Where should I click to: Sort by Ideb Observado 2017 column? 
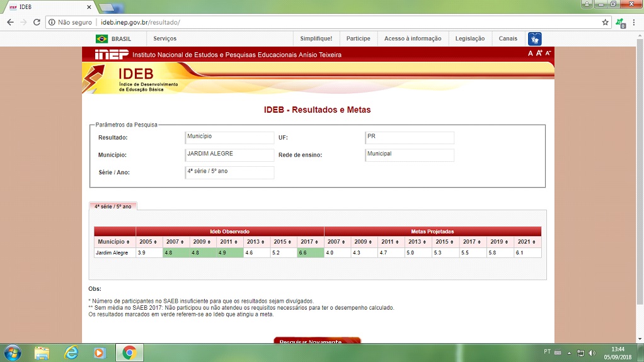click(x=310, y=242)
